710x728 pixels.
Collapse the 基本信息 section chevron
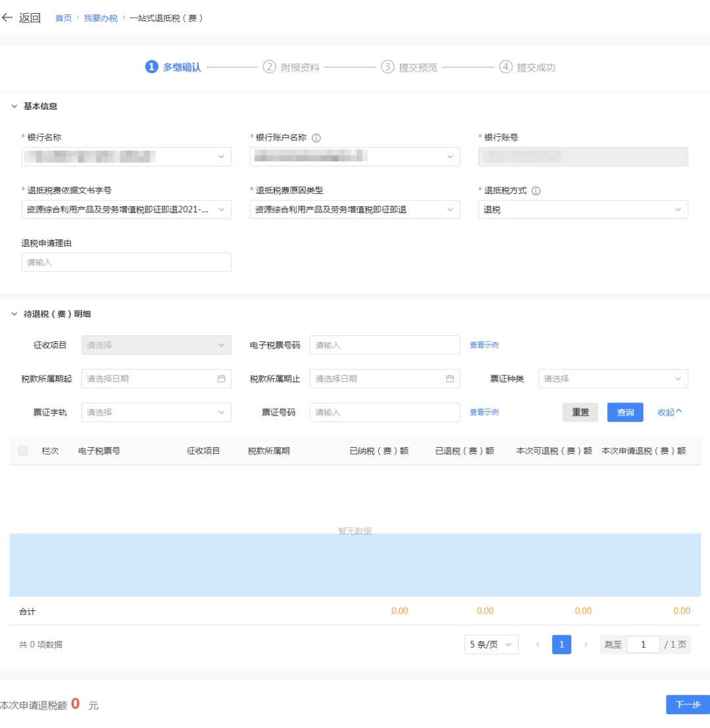(14, 107)
